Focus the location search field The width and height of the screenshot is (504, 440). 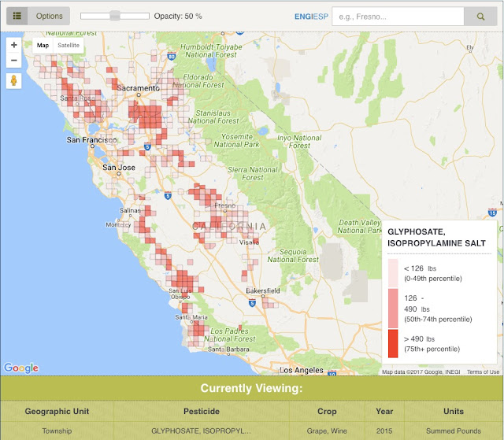click(x=398, y=17)
